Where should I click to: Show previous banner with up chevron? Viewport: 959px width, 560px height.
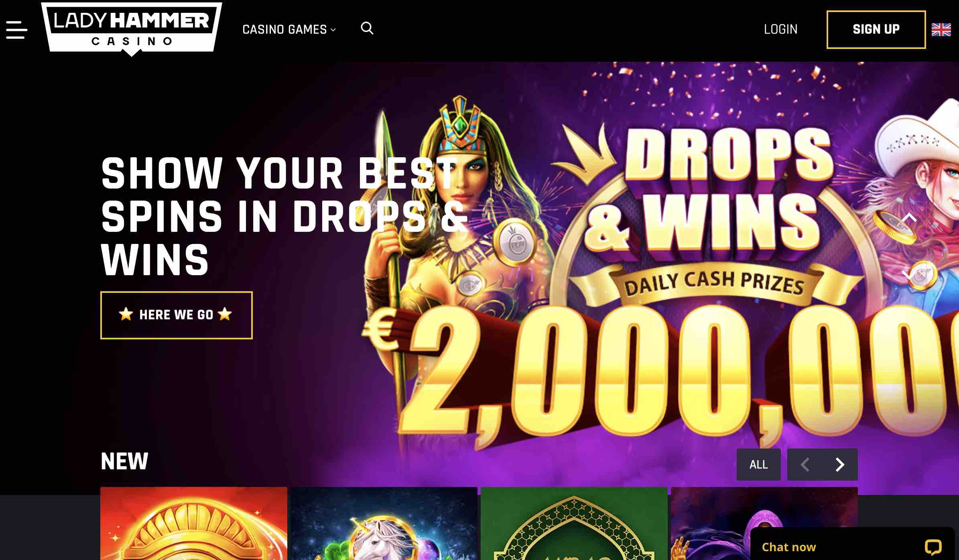click(909, 218)
